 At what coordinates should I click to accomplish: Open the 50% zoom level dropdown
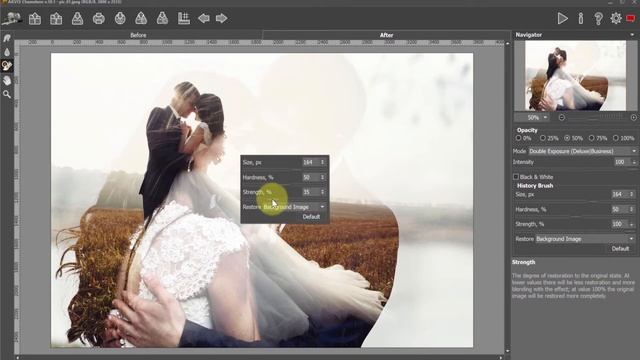pos(532,118)
